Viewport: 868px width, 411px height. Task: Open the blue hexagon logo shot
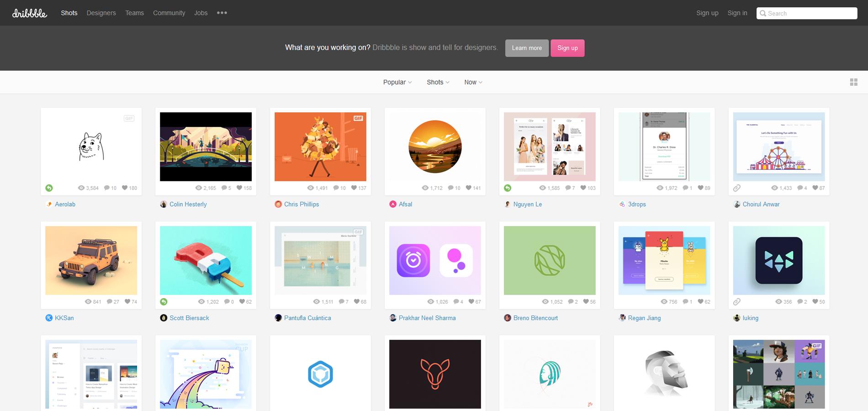pos(321,374)
